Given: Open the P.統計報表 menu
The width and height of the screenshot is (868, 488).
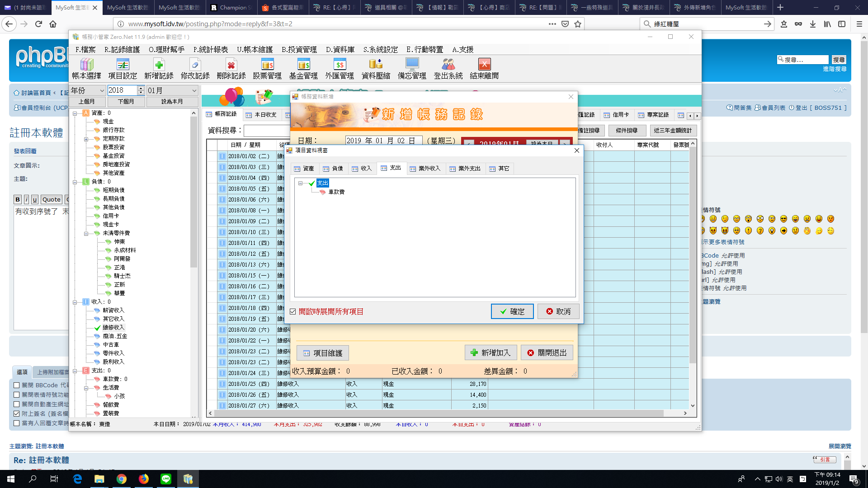Looking at the screenshot, I should (x=210, y=49).
